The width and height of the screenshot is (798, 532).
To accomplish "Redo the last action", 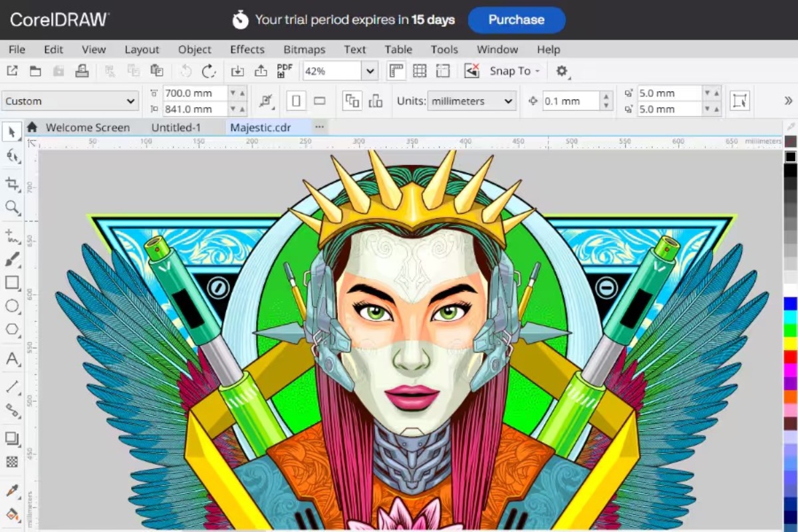I will point(207,70).
